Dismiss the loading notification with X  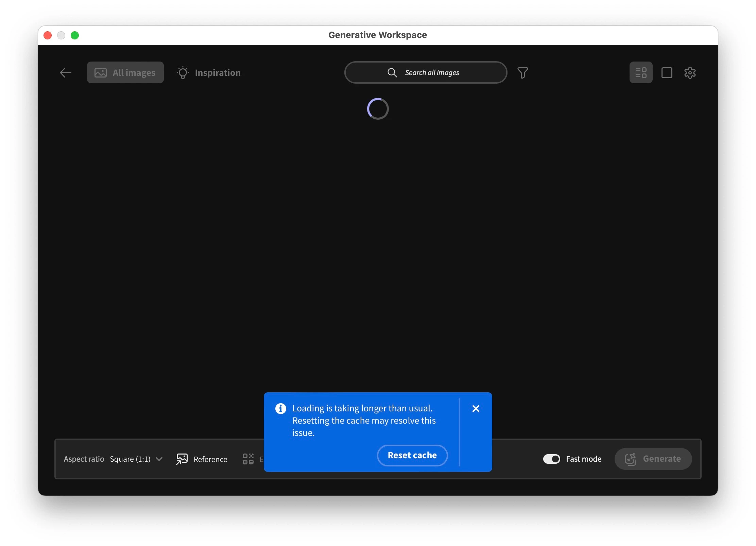pyautogui.click(x=476, y=409)
